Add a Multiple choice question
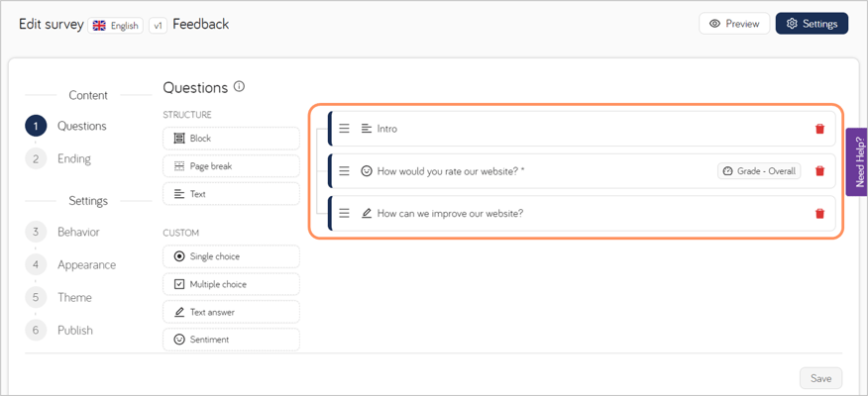The height and width of the screenshot is (396, 868). click(230, 284)
